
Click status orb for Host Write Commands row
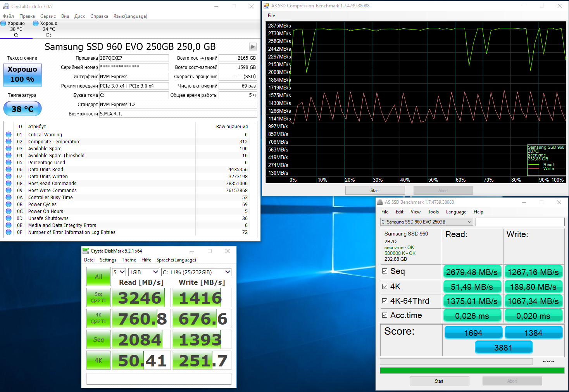[9, 190]
